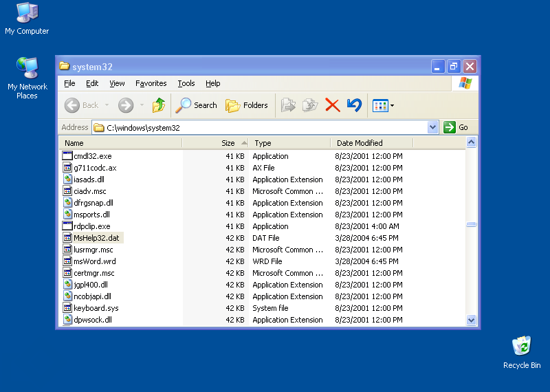Select the msports.dll file icon
The image size is (550, 392).
pos(67,215)
